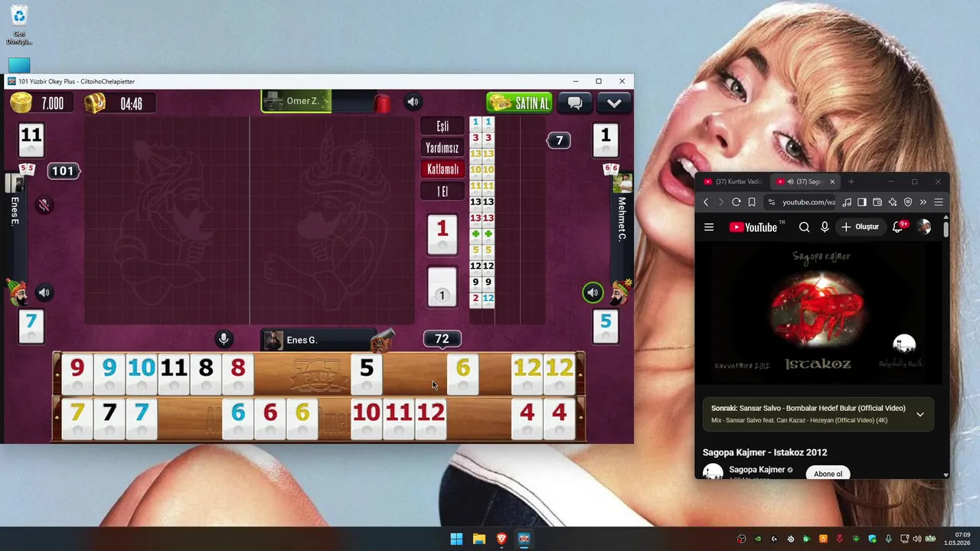Image resolution: width=980 pixels, height=551 pixels.
Task: Select the red 9 tile on rack
Action: [x=77, y=373]
